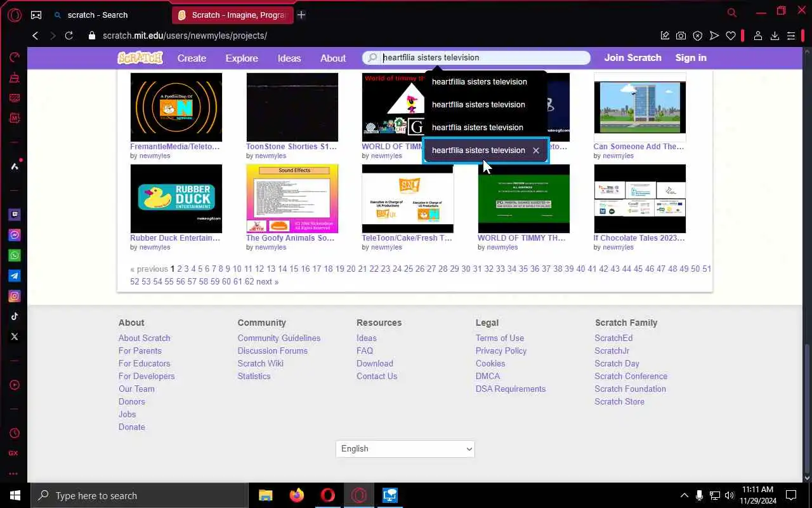The image size is (812, 508).
Task: Open the GX Corner sidebar icon
Action: [14, 453]
